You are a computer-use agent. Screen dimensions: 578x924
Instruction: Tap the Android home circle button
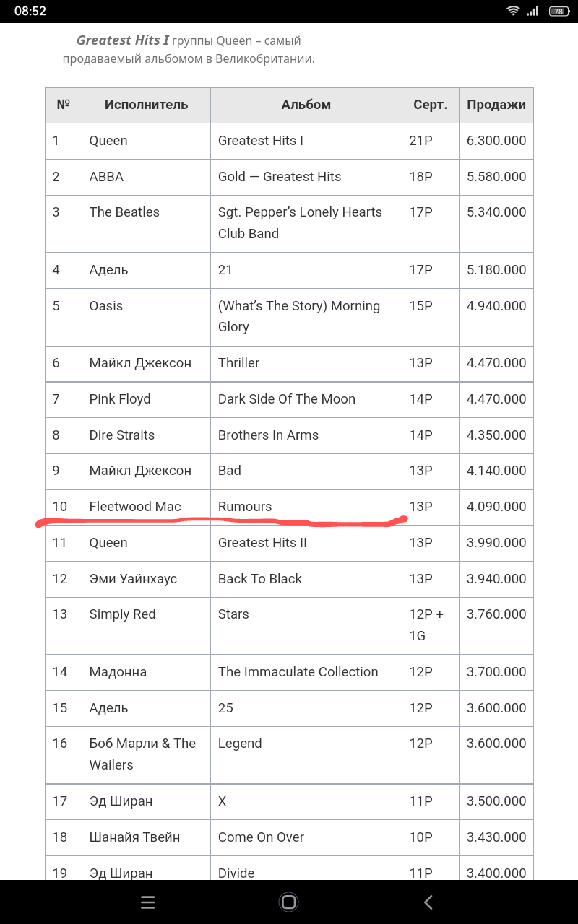(288, 902)
